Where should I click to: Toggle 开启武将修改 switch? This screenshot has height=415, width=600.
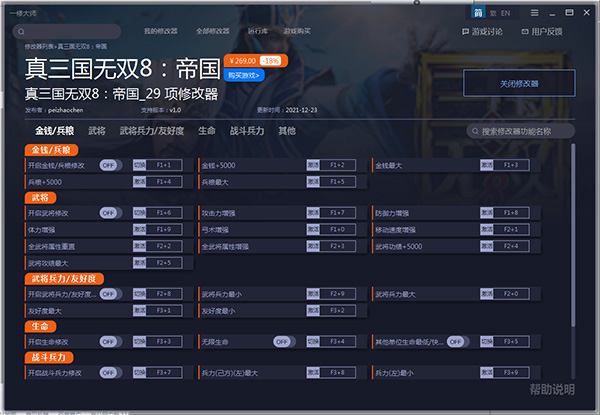(x=110, y=213)
